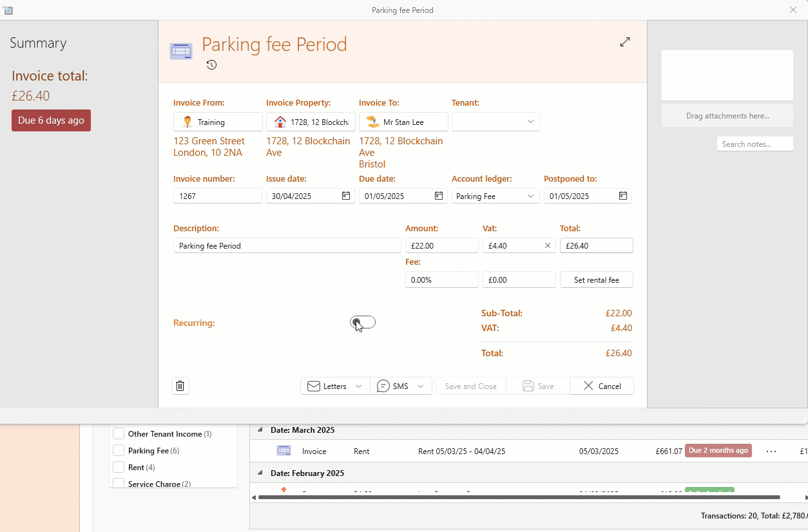Click the date 05/03/2025 in the Rent row
Image resolution: width=808 pixels, height=532 pixels.
599,451
